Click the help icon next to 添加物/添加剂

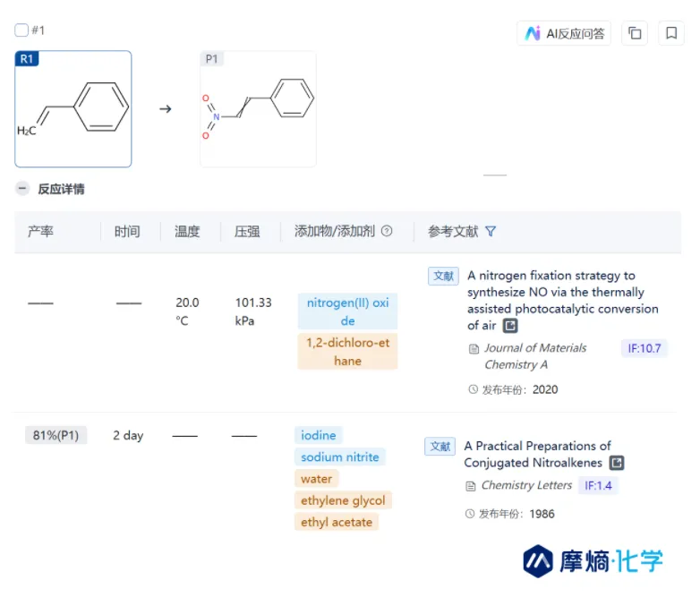[387, 231]
